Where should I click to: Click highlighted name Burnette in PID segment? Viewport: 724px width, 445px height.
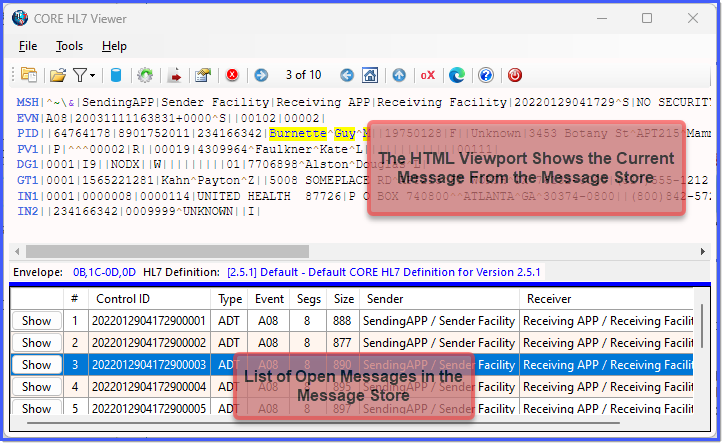[298, 133]
